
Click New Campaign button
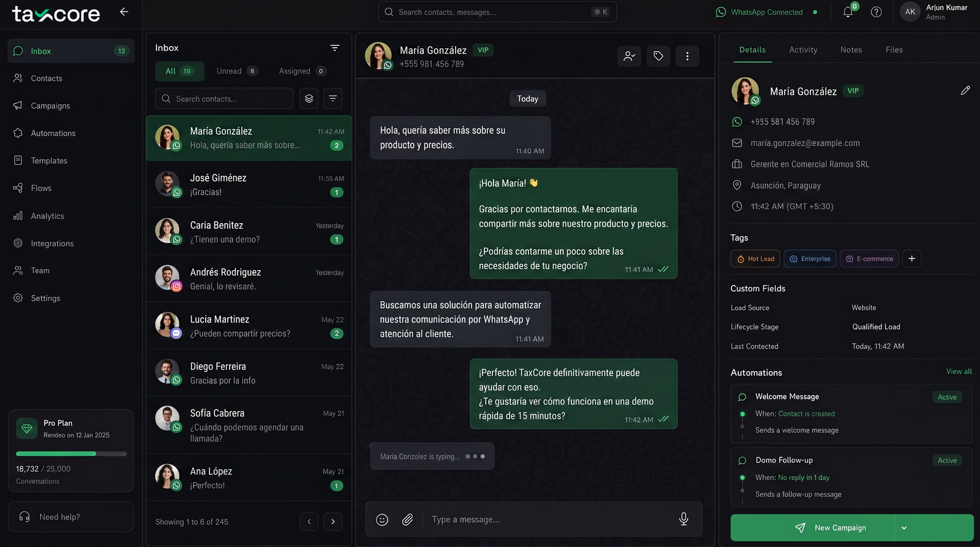tap(813, 528)
